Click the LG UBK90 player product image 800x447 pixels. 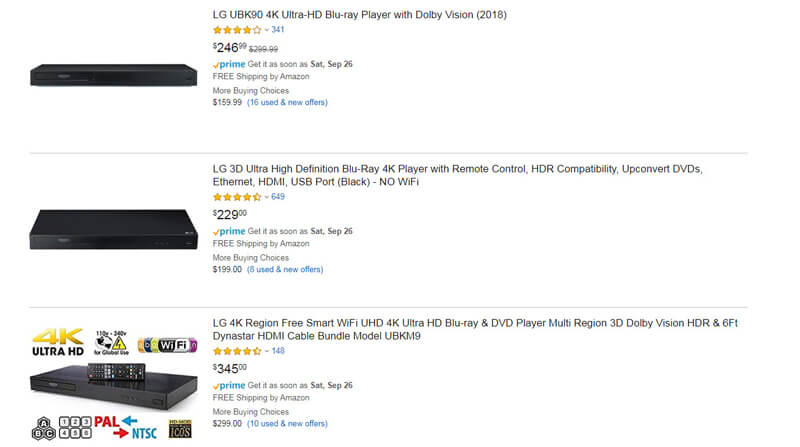coord(114,75)
